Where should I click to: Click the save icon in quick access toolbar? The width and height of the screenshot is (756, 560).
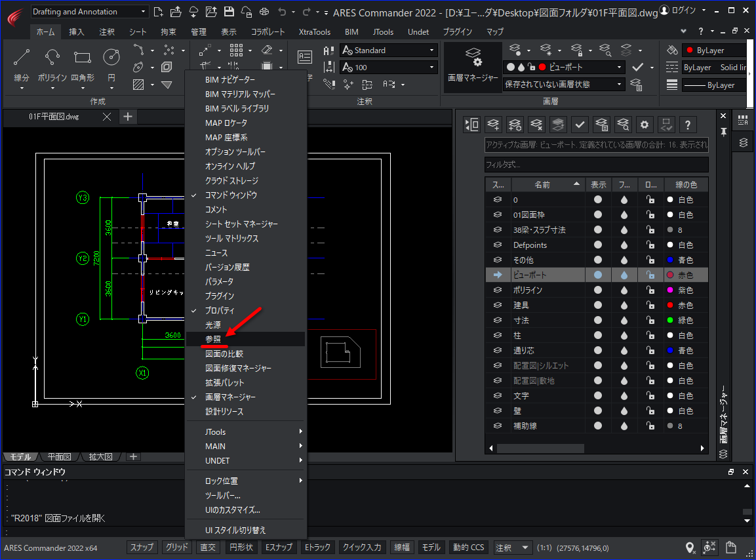pyautogui.click(x=229, y=12)
